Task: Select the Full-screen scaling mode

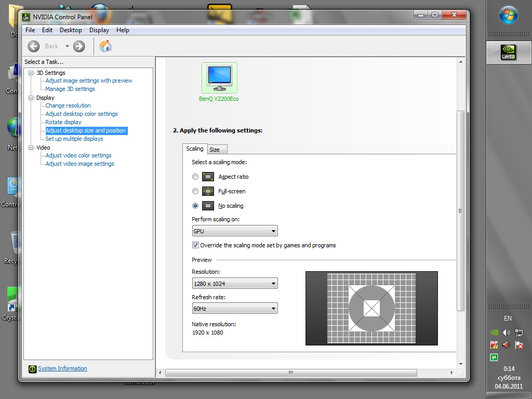Action: (x=195, y=191)
